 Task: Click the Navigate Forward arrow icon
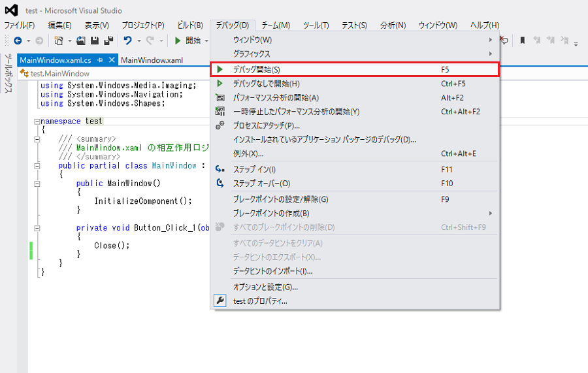pyautogui.click(x=39, y=41)
